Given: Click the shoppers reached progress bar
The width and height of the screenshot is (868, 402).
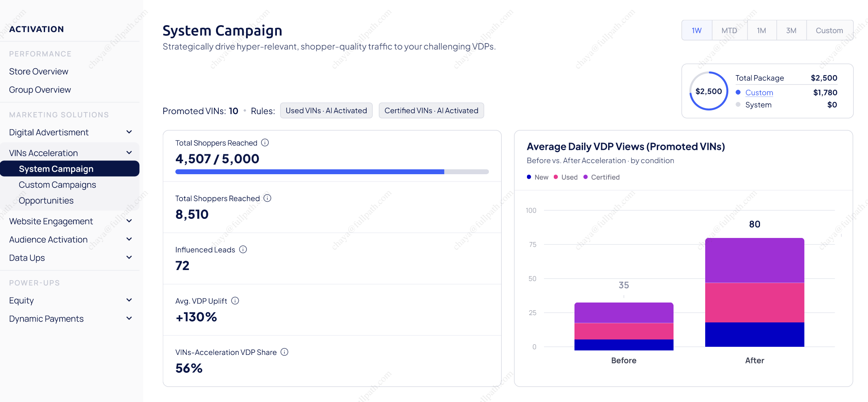Looking at the screenshot, I should pyautogui.click(x=332, y=172).
